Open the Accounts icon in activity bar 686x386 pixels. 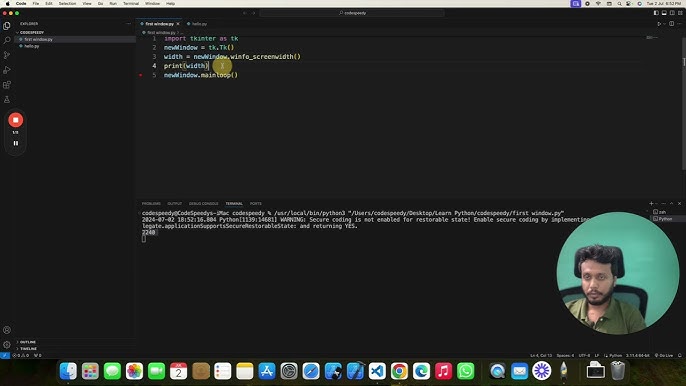(7, 330)
